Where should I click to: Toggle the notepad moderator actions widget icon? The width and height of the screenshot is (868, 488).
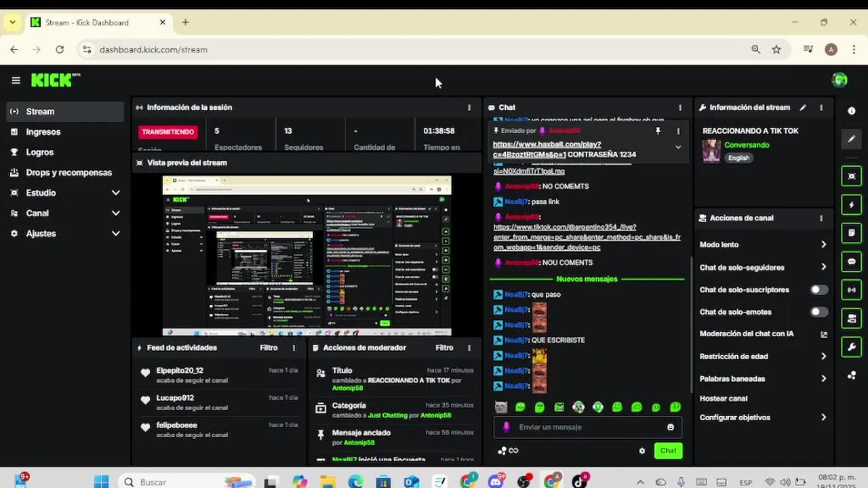(x=852, y=233)
